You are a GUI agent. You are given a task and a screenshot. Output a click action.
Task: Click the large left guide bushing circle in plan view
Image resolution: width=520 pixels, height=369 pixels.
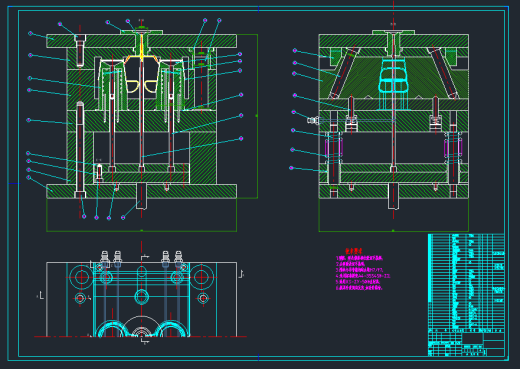point(81,277)
